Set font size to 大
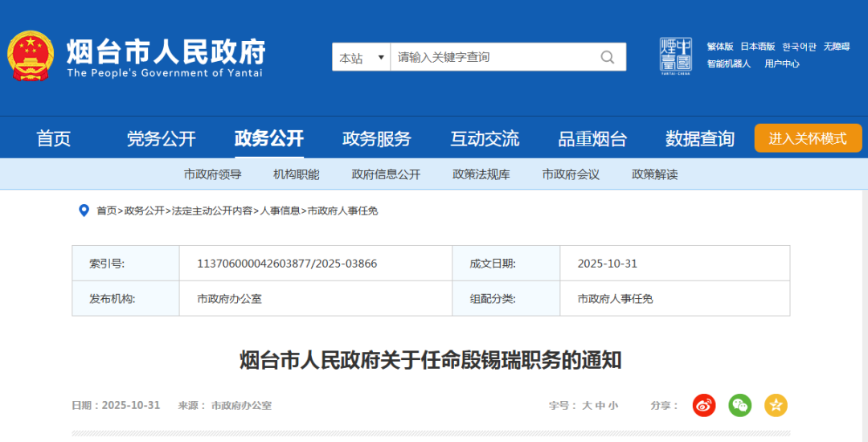Image resolution: width=868 pixels, height=442 pixels. [x=587, y=406]
